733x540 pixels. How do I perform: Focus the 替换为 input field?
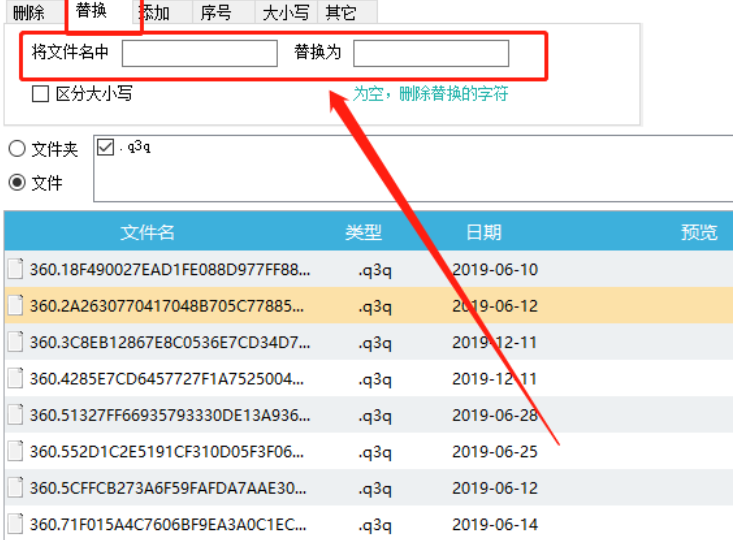click(431, 53)
